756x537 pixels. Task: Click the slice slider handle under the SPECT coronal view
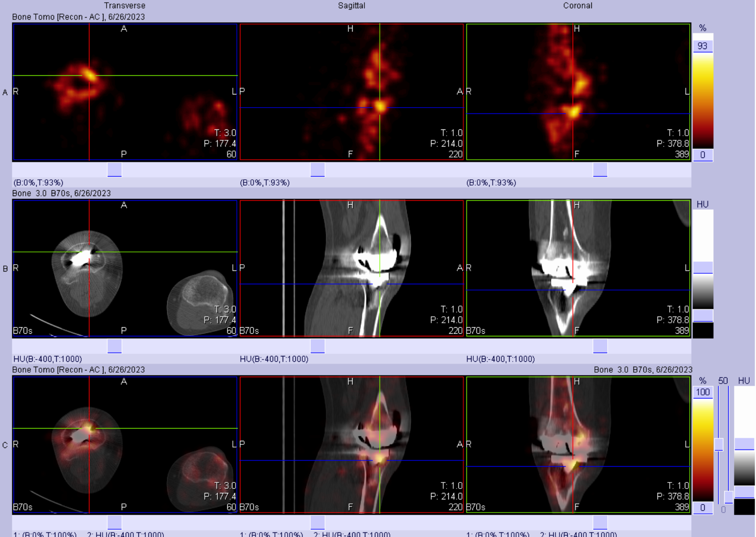pyautogui.click(x=600, y=170)
